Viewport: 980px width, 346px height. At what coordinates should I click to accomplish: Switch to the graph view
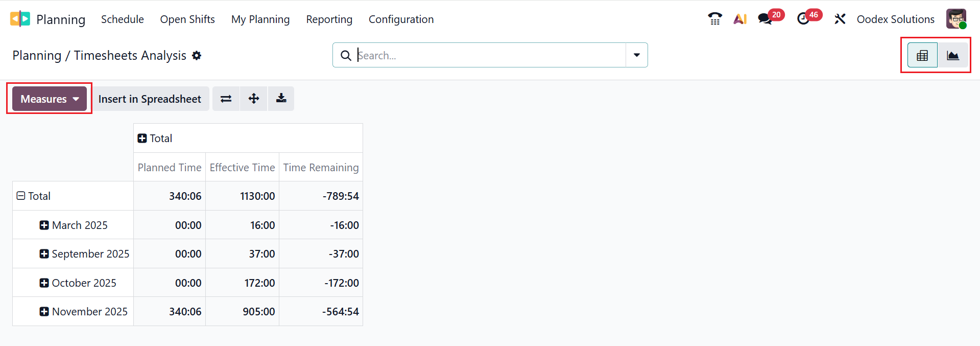[952, 55]
